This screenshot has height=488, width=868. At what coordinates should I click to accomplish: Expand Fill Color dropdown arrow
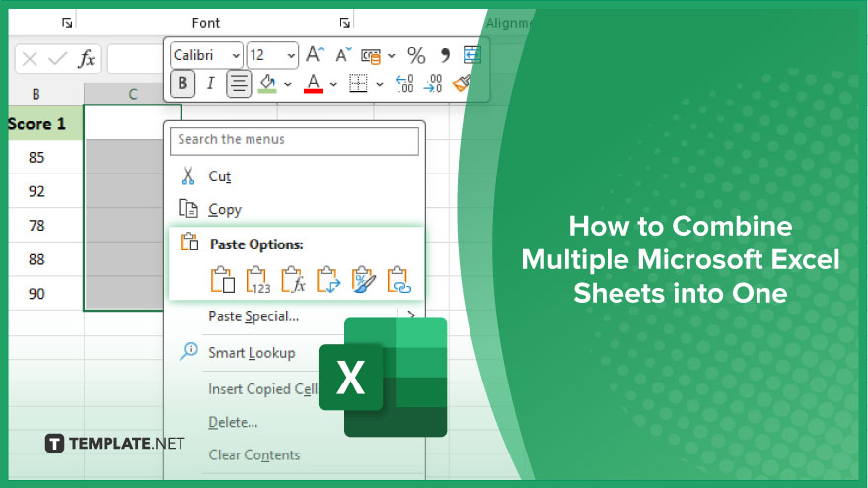[288, 84]
